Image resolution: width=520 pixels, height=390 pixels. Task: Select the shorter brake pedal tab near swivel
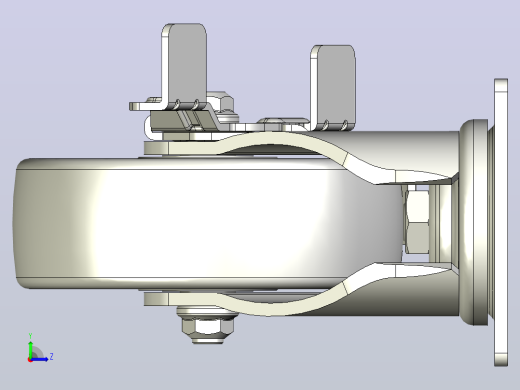pos(333,87)
